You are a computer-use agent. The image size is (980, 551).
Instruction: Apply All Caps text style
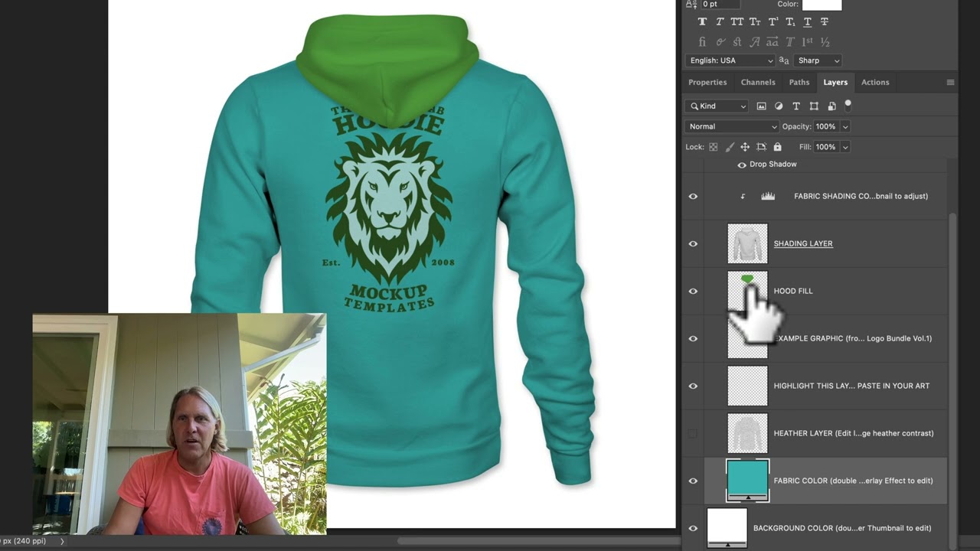737,22
